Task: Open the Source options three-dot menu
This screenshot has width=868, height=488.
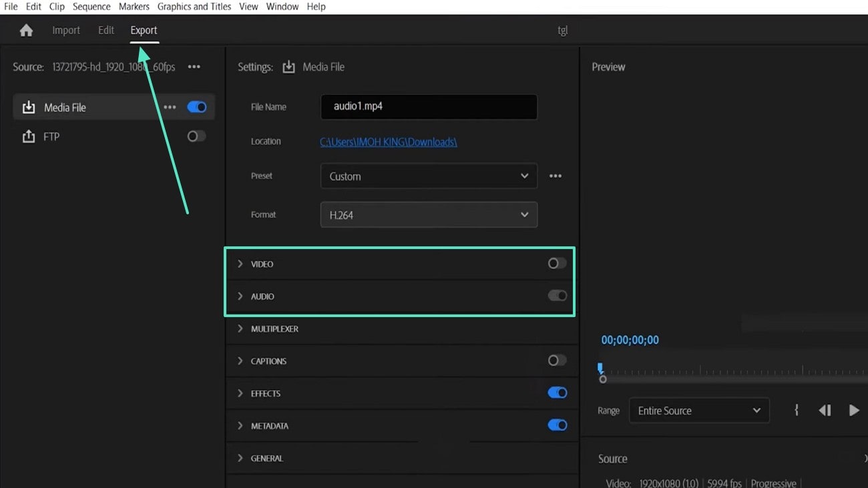Action: (194, 67)
